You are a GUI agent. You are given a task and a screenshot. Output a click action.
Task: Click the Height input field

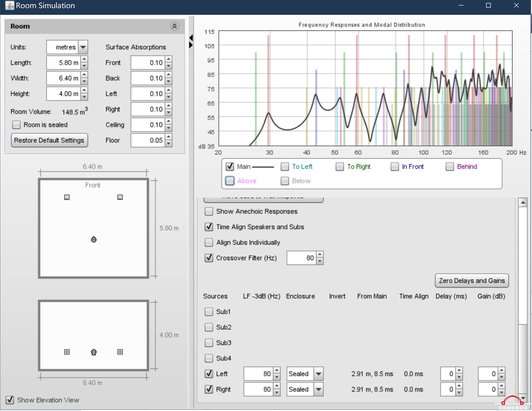(64, 94)
